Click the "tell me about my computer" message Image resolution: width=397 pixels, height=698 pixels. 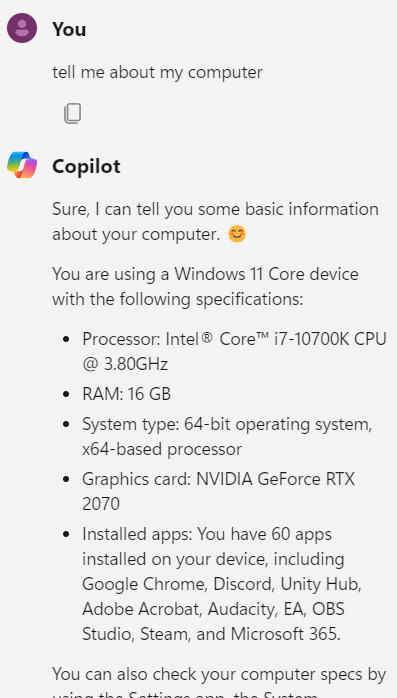(158, 72)
